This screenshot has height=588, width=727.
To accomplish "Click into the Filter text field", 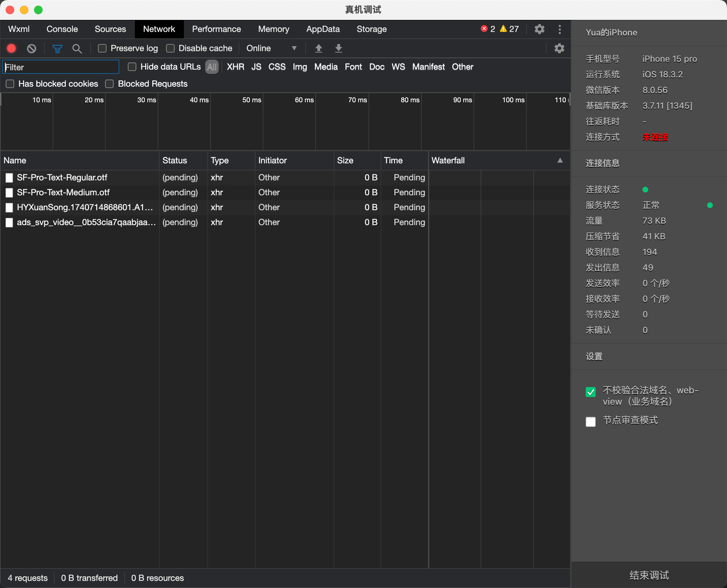I will point(61,67).
